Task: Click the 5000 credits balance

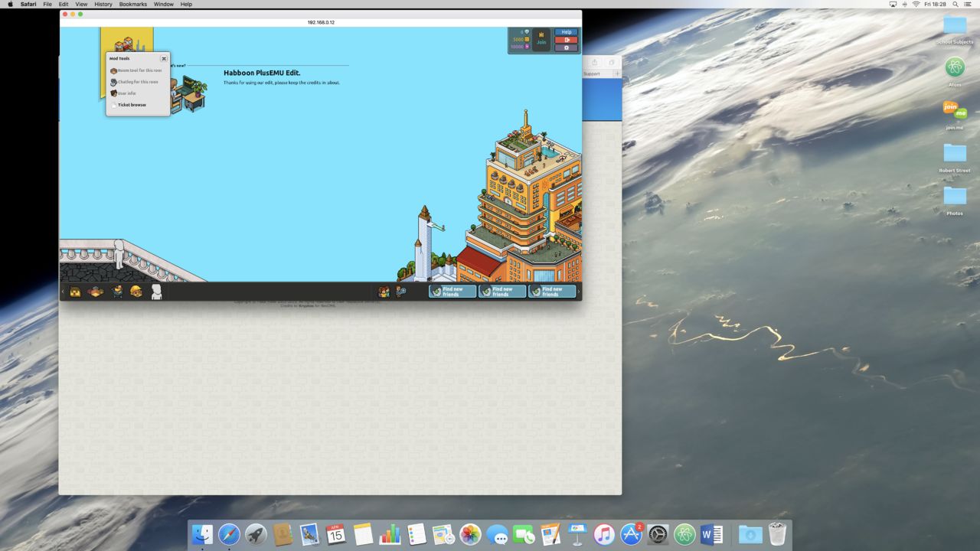Action: [x=521, y=39]
